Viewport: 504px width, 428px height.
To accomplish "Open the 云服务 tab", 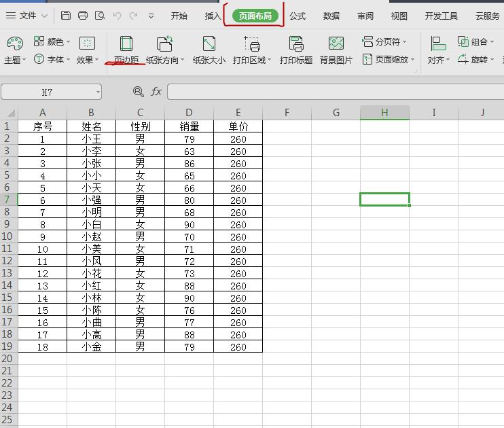I will 488,16.
